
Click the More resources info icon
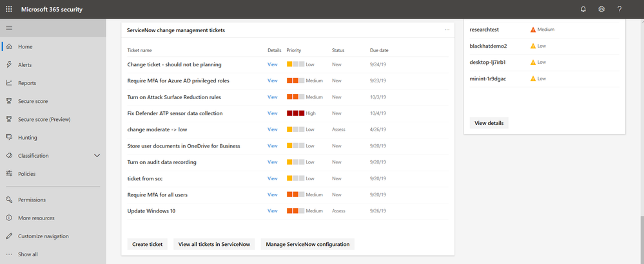(x=9, y=218)
